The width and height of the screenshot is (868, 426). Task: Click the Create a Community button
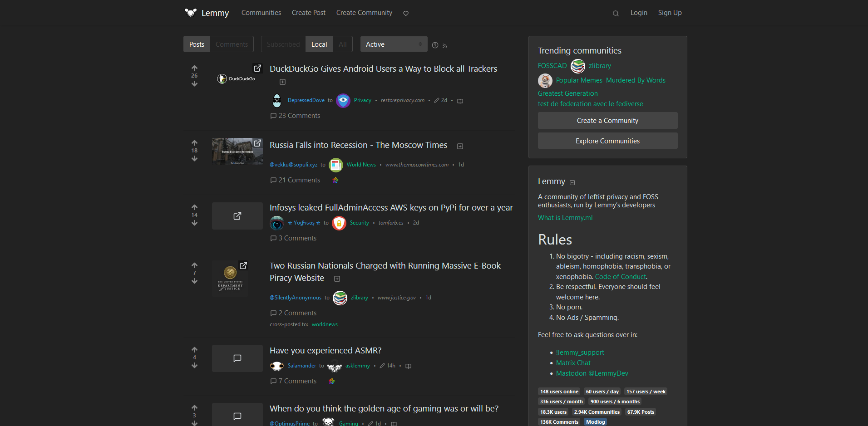(607, 120)
